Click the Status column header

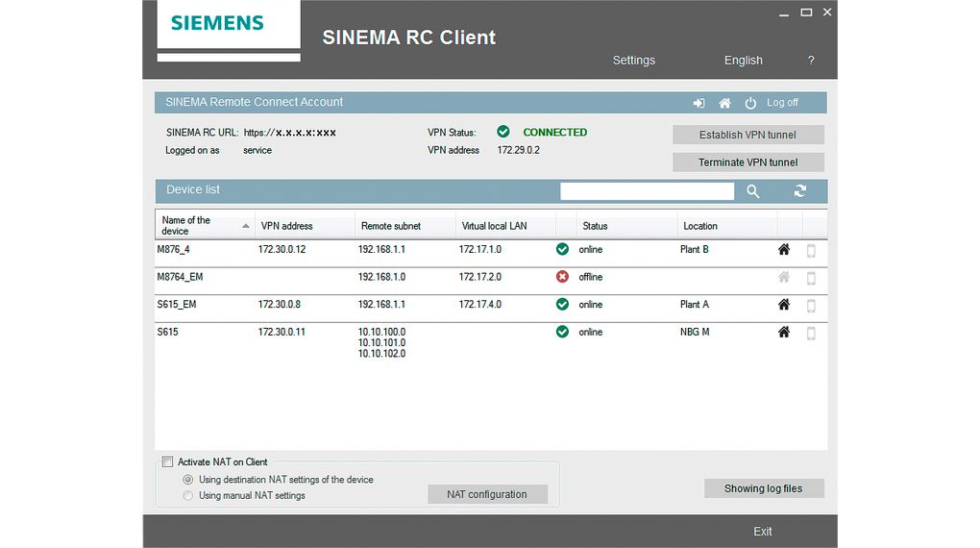(x=626, y=226)
